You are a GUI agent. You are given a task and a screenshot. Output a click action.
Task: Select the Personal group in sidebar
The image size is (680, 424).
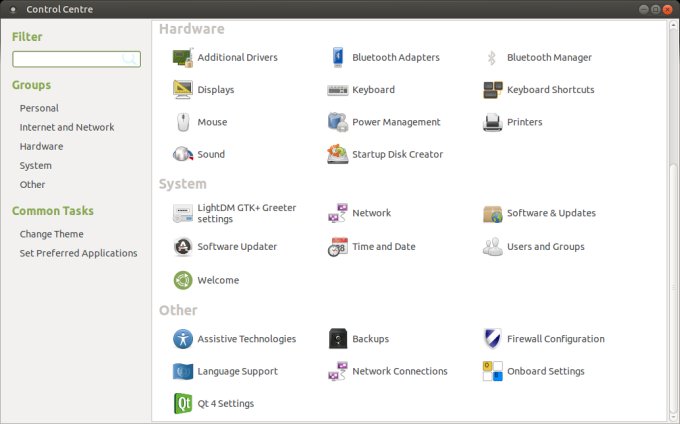(x=39, y=108)
